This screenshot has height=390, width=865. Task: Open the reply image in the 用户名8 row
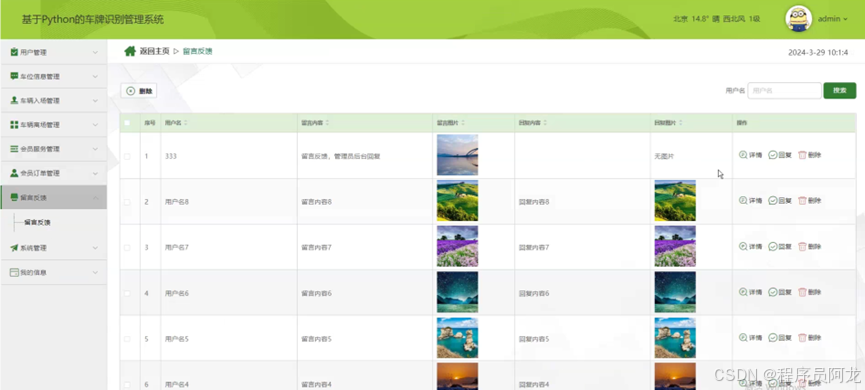click(x=675, y=201)
